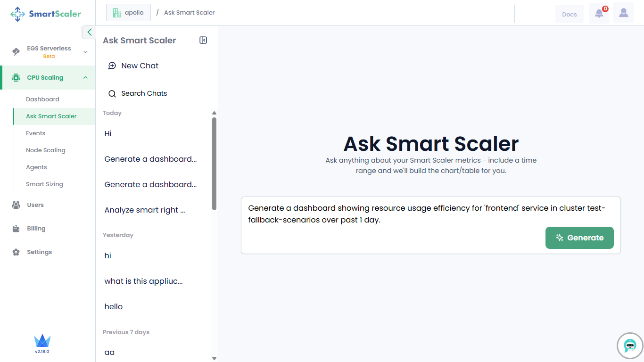This screenshot has width=644, height=362.
Task: Collapse the left sidebar with arrow toggle
Action: point(89,32)
